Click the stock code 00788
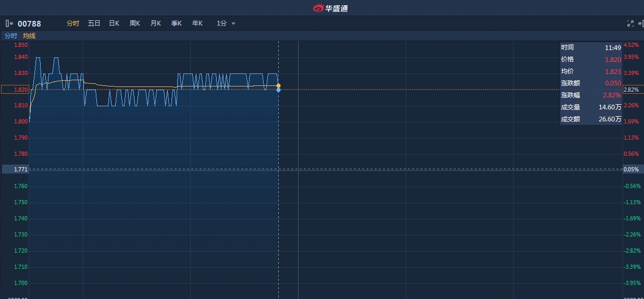The height and width of the screenshot is (299, 644). [29, 23]
